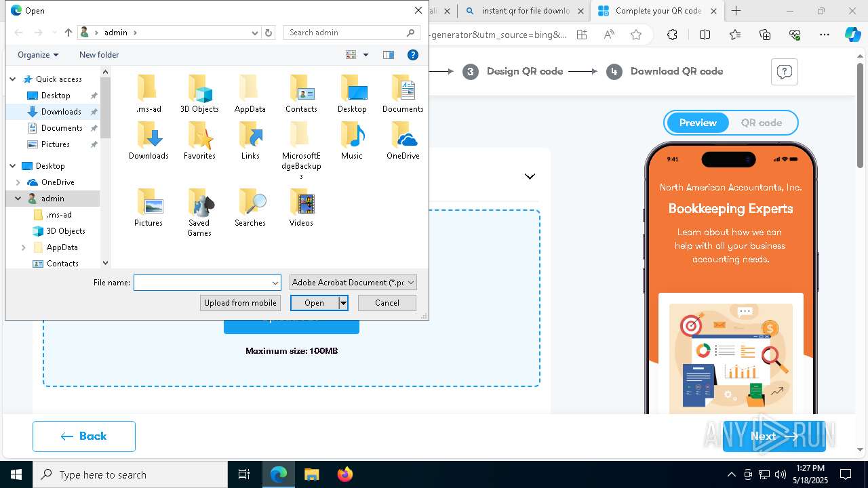This screenshot has height=488, width=868.
Task: Click the Back button on webpage
Action: [84, 436]
